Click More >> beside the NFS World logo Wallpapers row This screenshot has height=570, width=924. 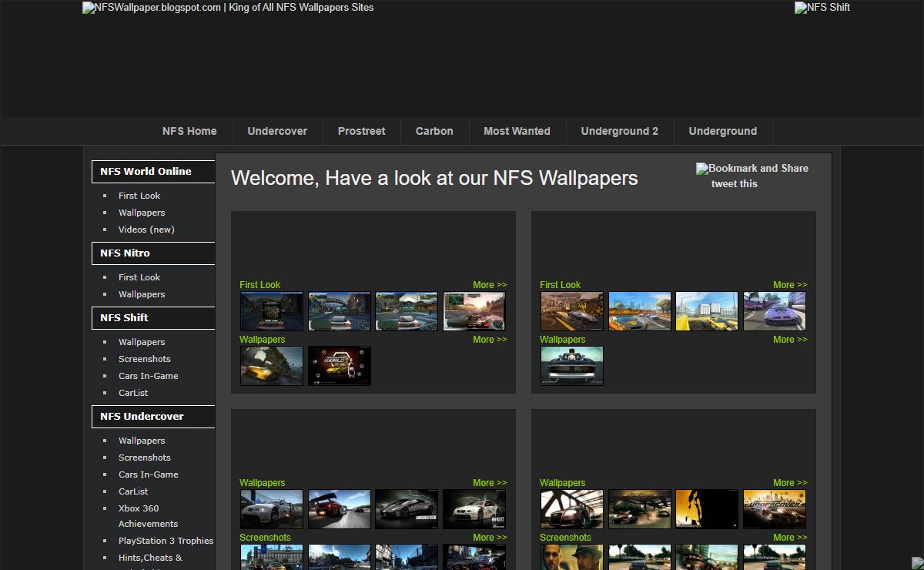[490, 340]
